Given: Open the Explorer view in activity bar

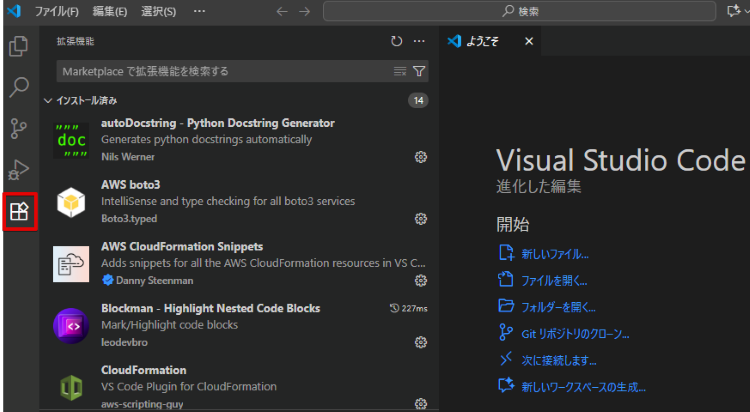Looking at the screenshot, I should [x=19, y=46].
